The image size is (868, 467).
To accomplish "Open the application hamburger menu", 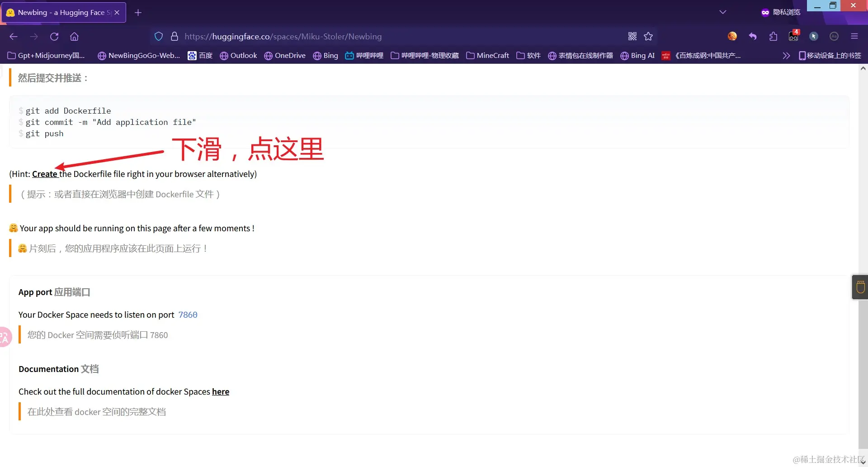I will [854, 37].
